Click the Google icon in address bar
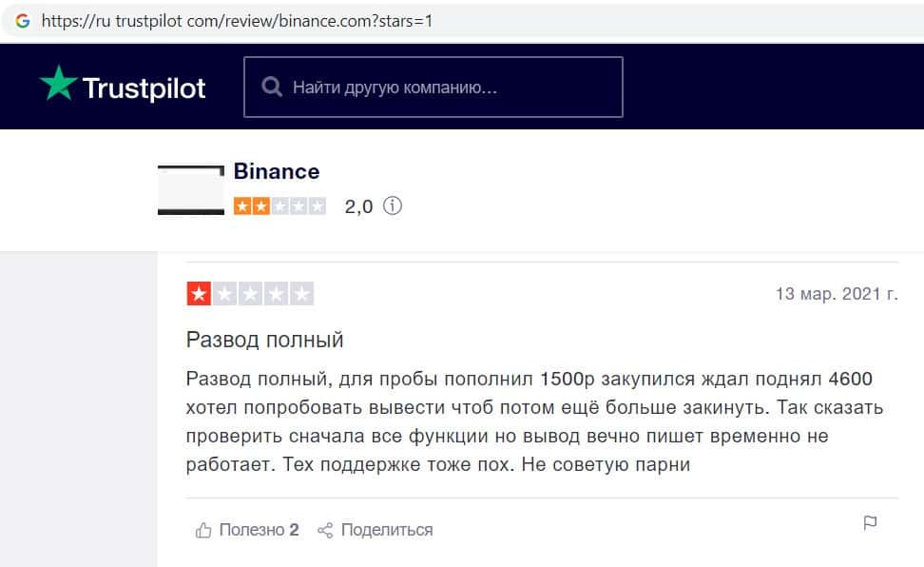Screen dimensions: 924x567 point(23,20)
